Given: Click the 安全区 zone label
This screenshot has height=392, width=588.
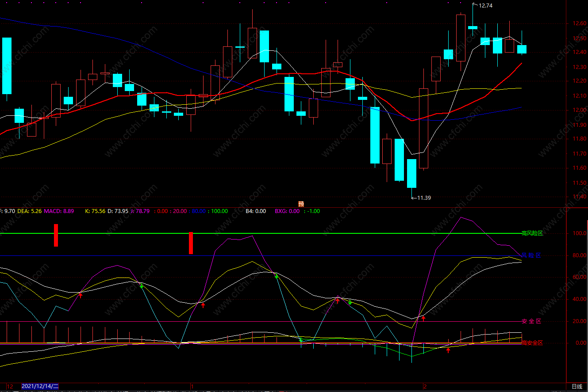Looking at the screenshot, I should coord(531,321).
